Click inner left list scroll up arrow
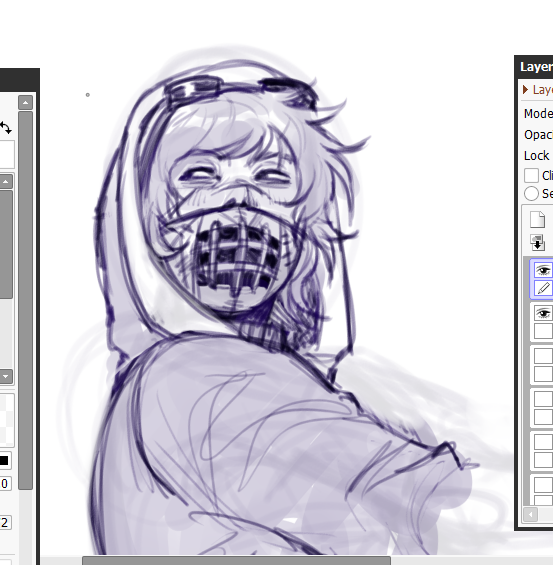This screenshot has width=553, height=565. (6, 182)
